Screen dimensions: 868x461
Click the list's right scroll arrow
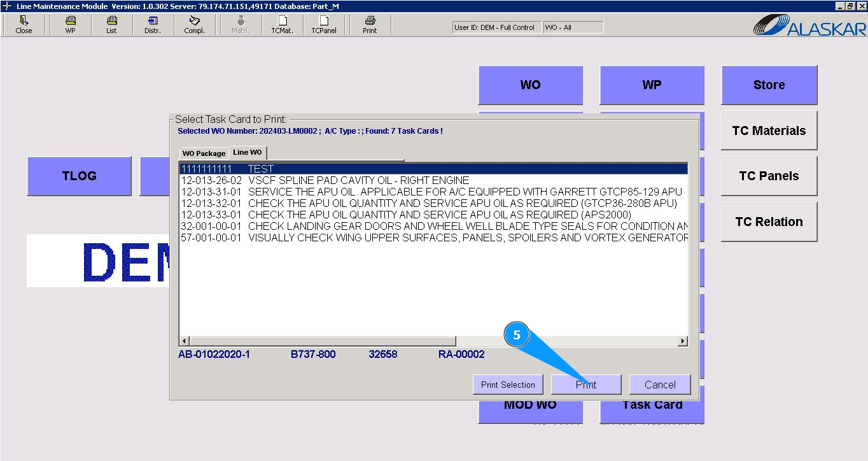[682, 341]
